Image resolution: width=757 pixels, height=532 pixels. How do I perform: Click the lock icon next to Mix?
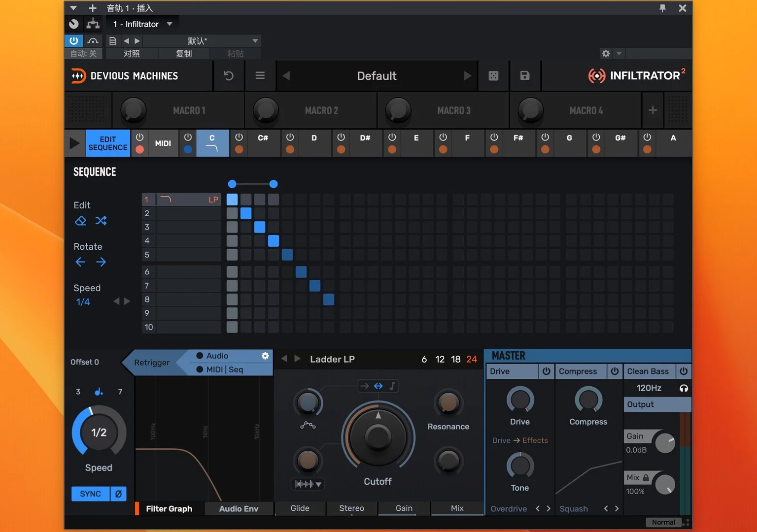pyautogui.click(x=646, y=477)
